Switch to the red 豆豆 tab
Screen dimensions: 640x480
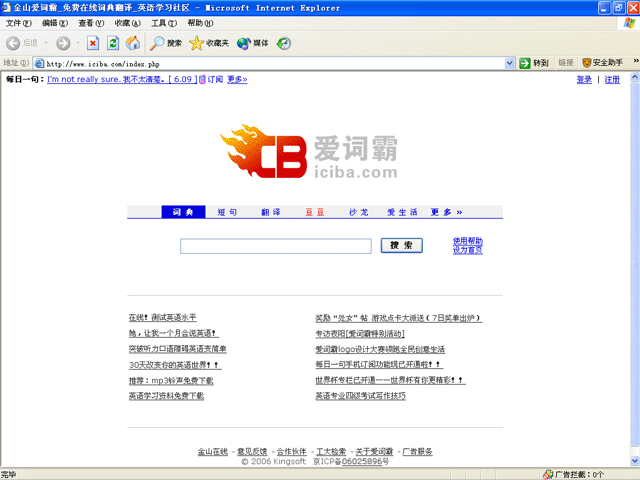click(315, 212)
